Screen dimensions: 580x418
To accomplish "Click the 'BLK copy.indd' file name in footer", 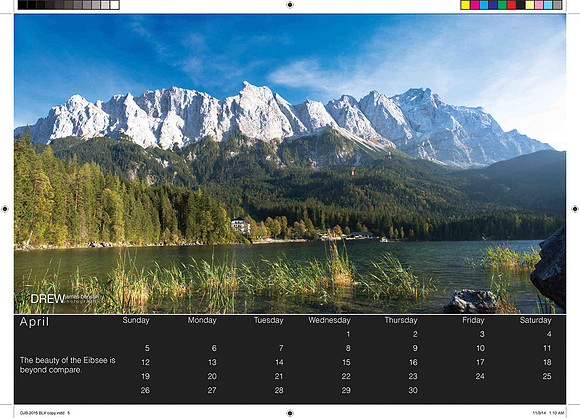I will (x=52, y=413).
